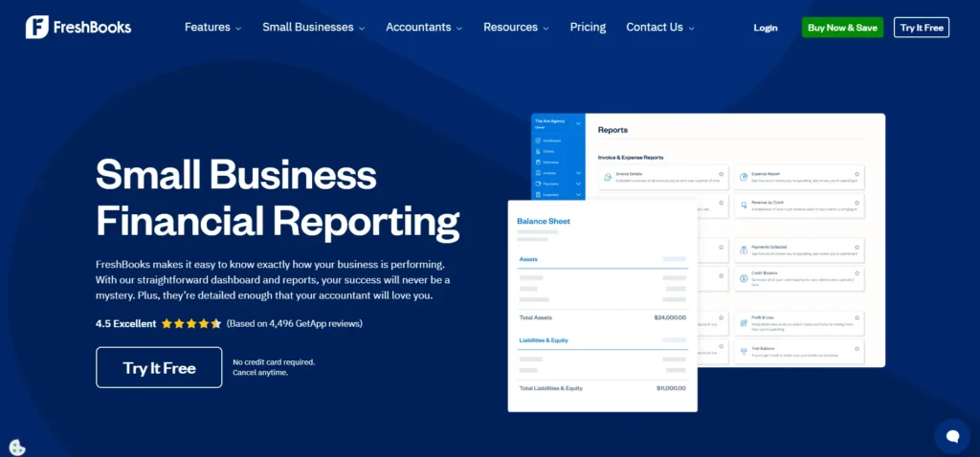Favorite the Payments Collected star
This screenshot has height=457, width=980.
857,248
